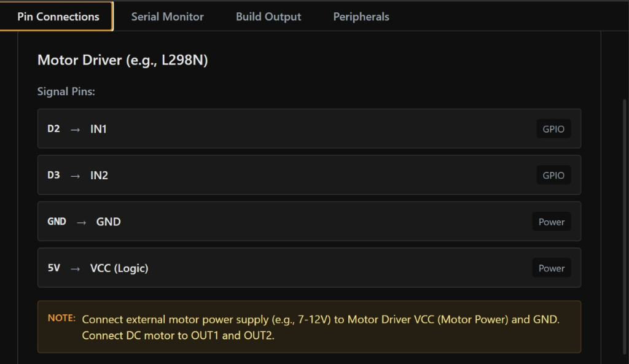Click the Power badge on the VCC row
The width and height of the screenshot is (629, 364).
point(551,268)
